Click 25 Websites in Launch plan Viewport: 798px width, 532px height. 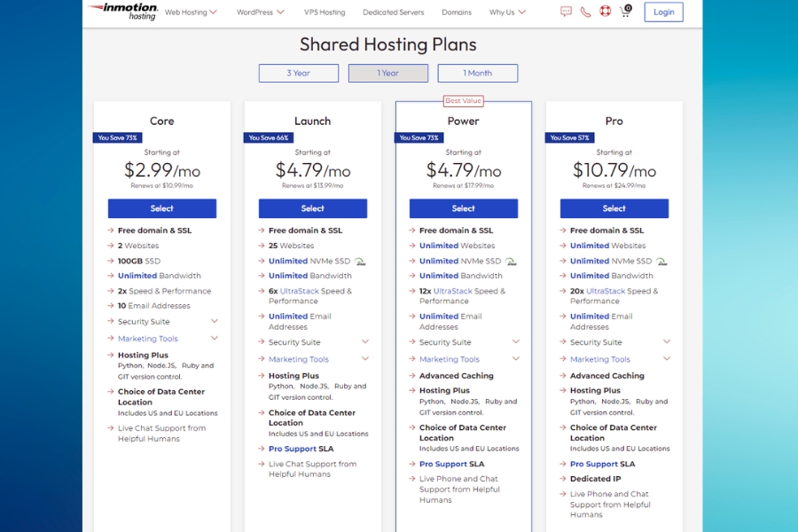click(x=291, y=246)
